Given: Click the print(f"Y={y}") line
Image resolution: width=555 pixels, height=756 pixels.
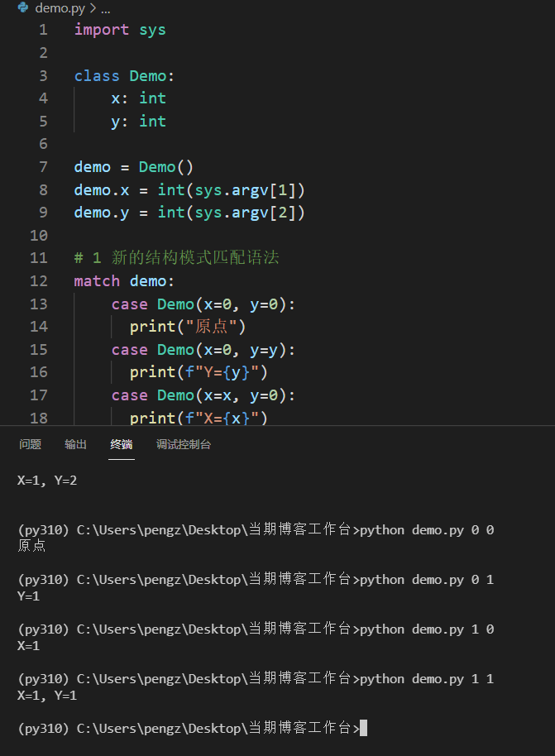Looking at the screenshot, I should (x=199, y=372).
